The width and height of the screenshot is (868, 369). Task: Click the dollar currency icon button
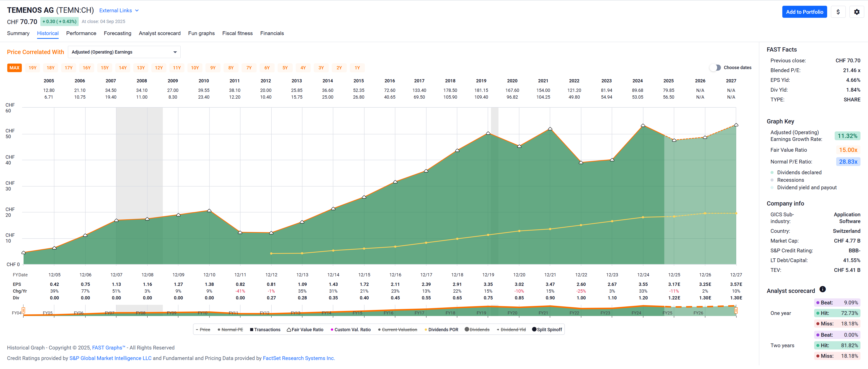coord(838,12)
